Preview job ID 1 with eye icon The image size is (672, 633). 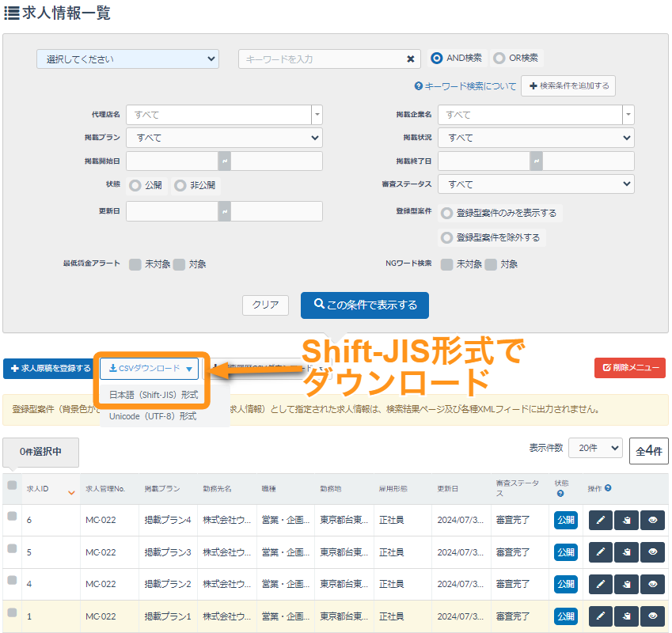[x=652, y=616]
